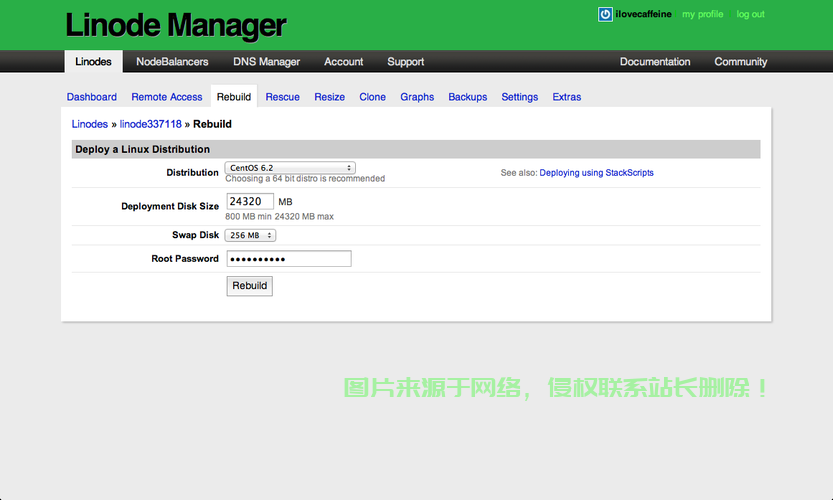Click the ilovecaffeine username
833x500 pixels.
[x=643, y=14]
